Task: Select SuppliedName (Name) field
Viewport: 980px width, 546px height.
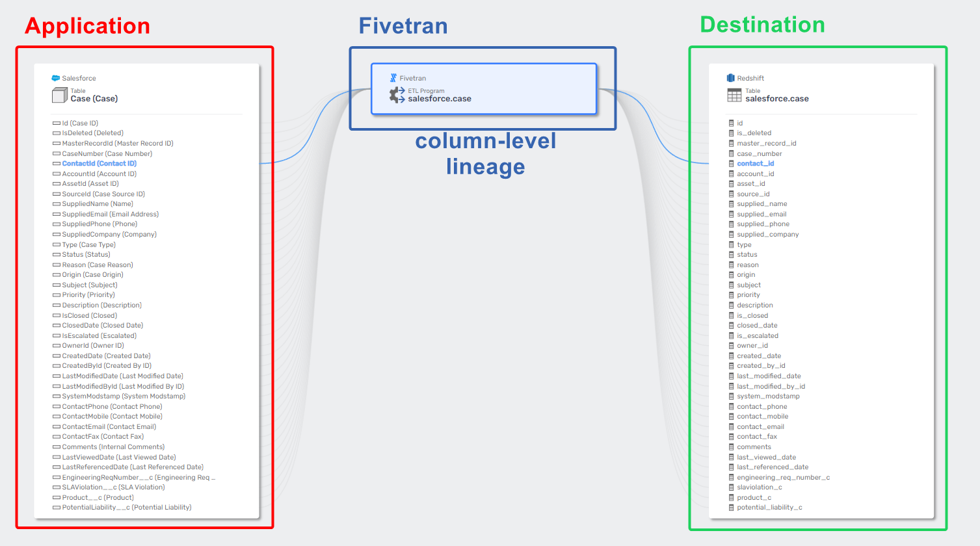Action: coord(98,204)
